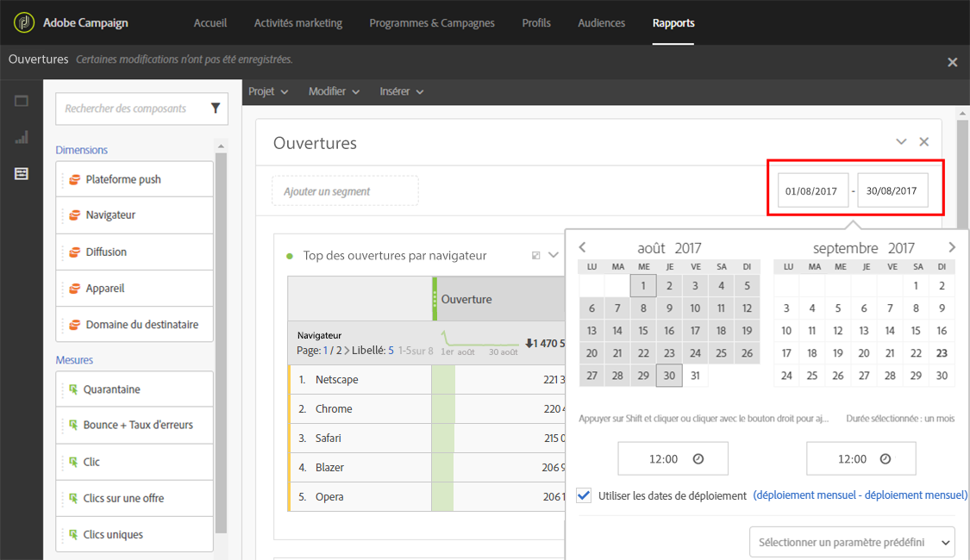970x560 pixels.
Task: Select the Netscape row
Action: (x=427, y=380)
